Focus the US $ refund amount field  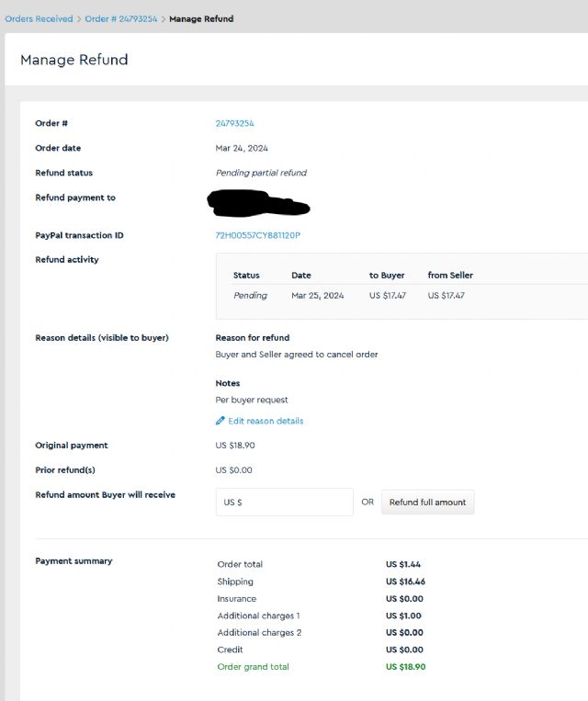point(284,503)
